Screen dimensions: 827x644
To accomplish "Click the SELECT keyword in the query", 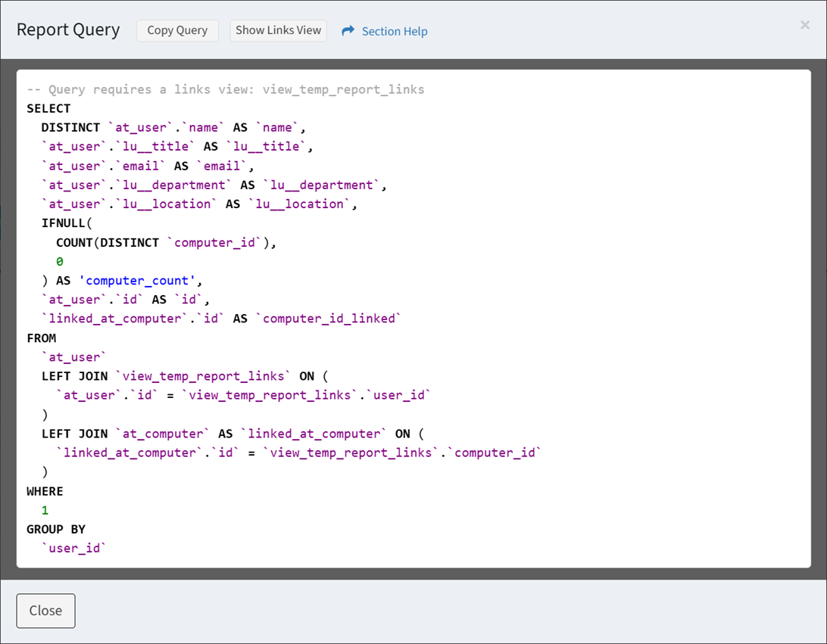I will coord(48,109).
